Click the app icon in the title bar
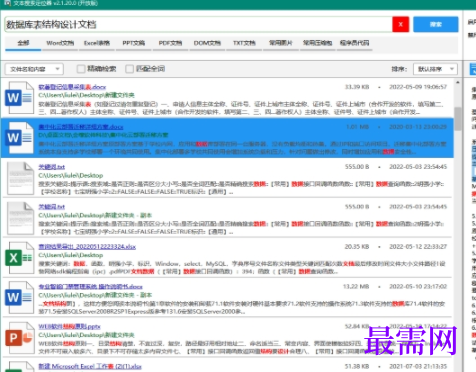 point(7,3)
